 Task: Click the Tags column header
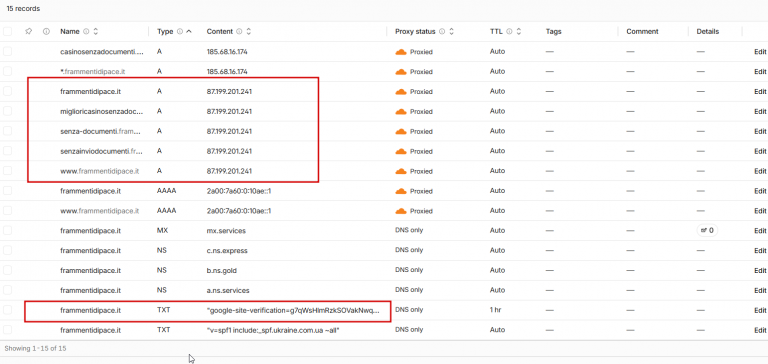point(553,31)
